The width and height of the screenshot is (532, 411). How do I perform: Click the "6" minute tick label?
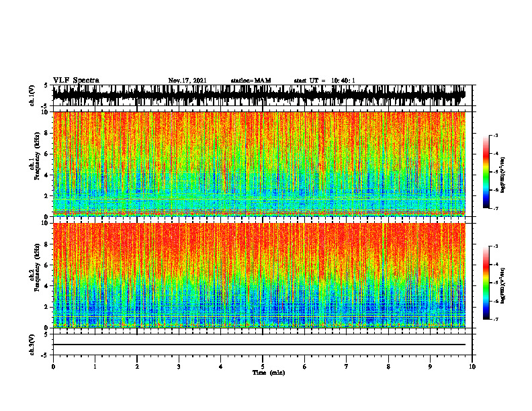pos(305,367)
